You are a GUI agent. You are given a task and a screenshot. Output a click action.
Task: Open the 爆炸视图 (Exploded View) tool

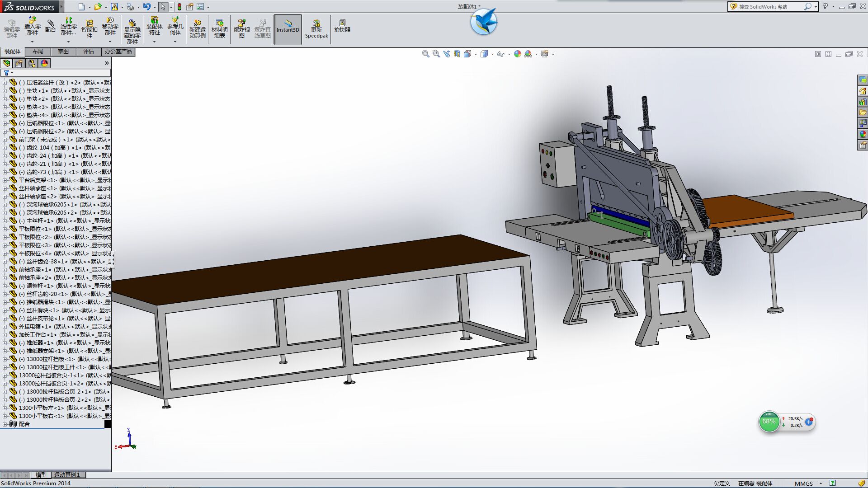pos(242,26)
